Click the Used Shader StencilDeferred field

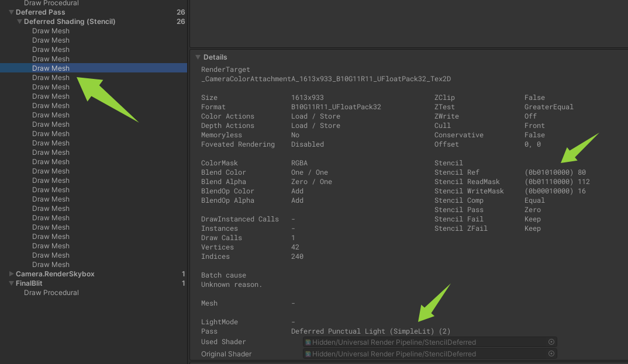(427, 342)
